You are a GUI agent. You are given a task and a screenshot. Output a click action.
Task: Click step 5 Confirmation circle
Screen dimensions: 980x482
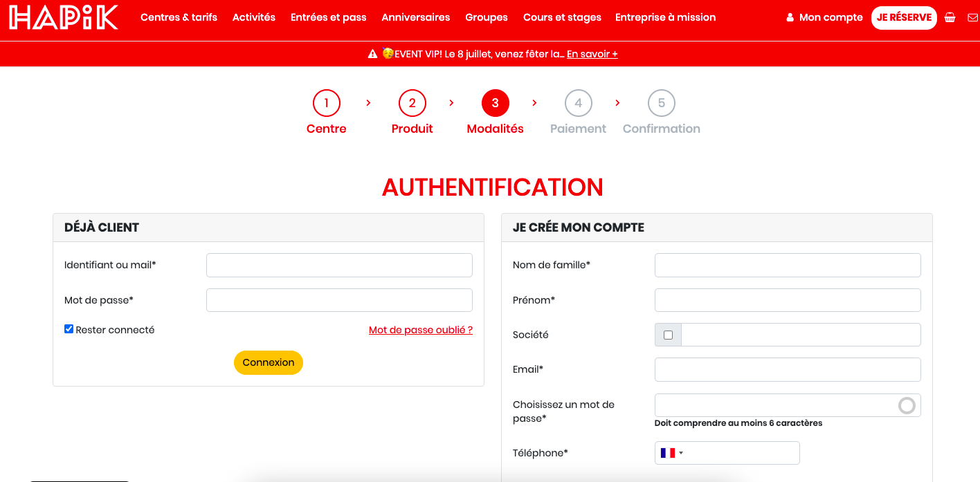(x=662, y=104)
